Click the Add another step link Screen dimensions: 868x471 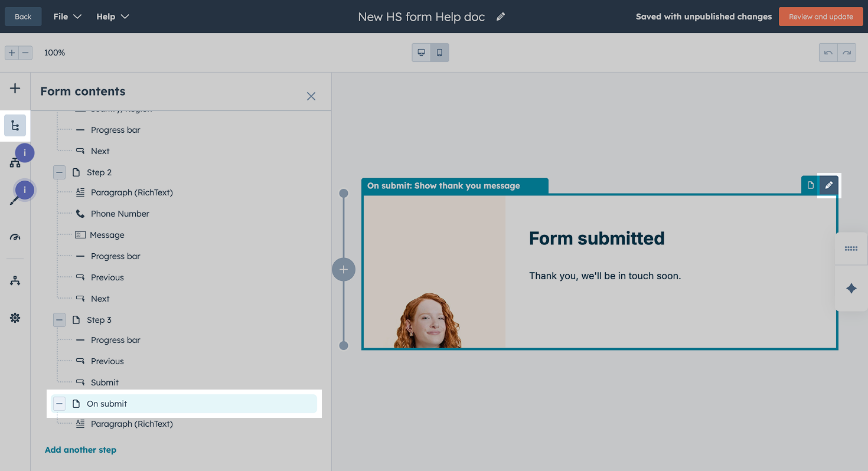80,449
